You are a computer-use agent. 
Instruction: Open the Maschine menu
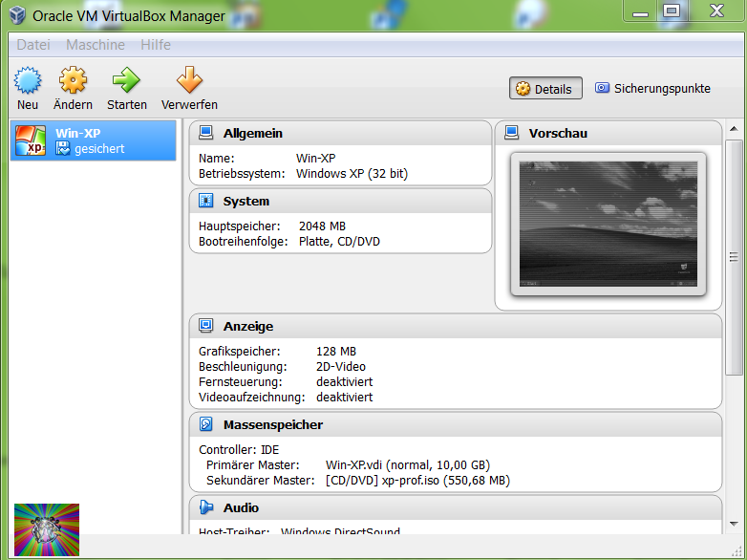[96, 45]
